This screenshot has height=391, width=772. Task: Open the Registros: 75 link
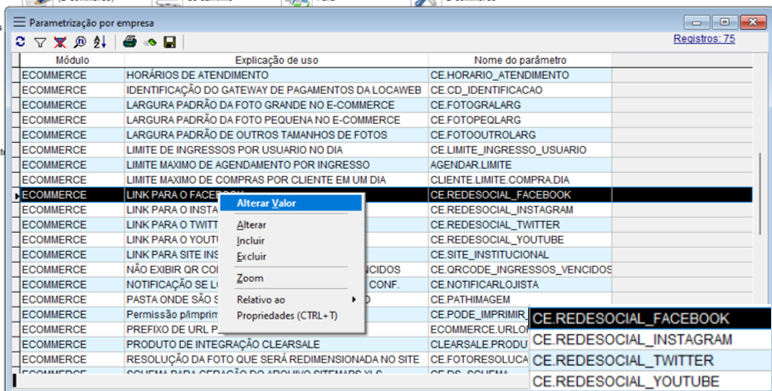click(704, 39)
